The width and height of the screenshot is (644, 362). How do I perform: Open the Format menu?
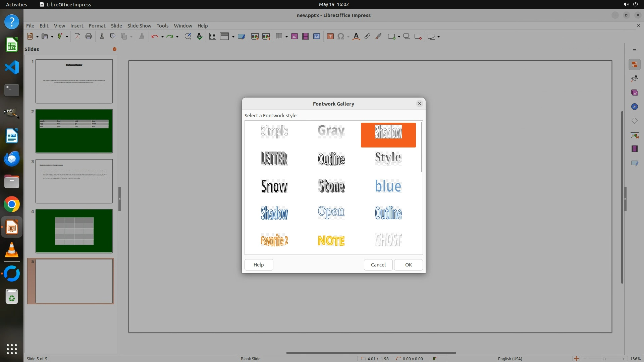97,25
